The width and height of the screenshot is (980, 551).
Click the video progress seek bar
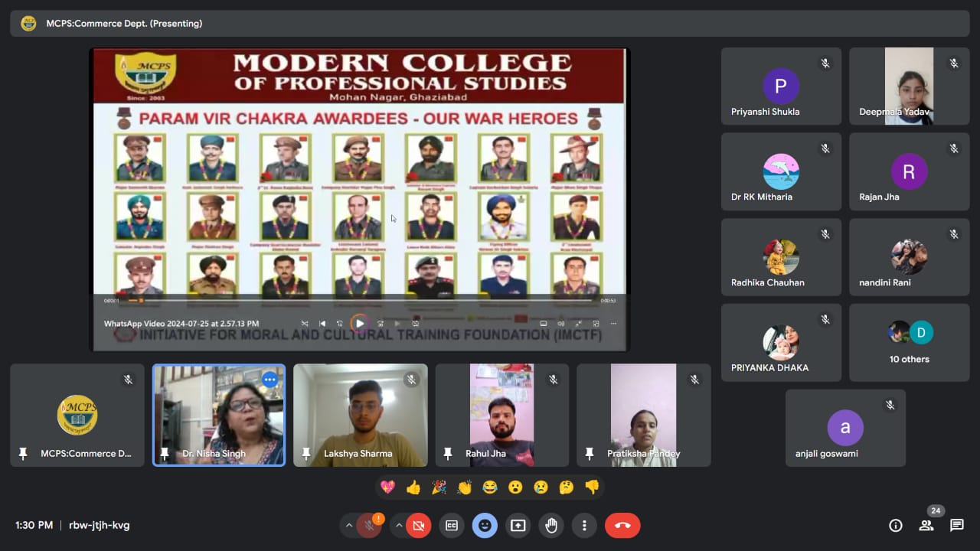click(360, 301)
